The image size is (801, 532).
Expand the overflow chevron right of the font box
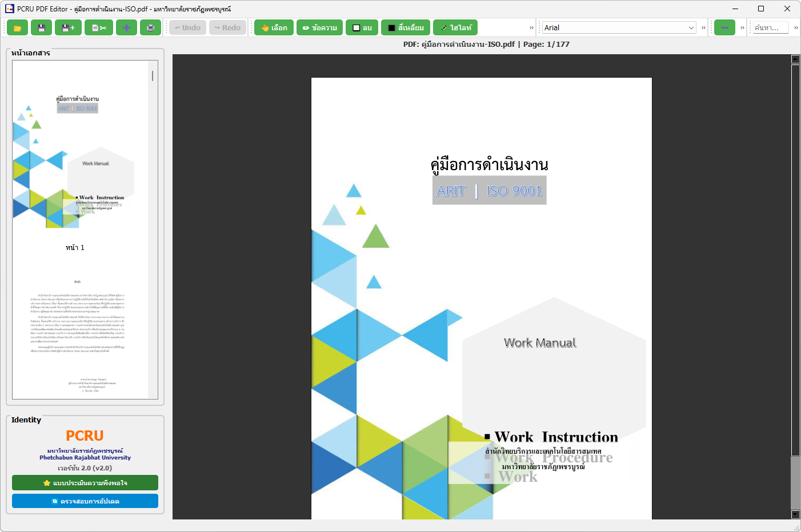click(x=703, y=28)
